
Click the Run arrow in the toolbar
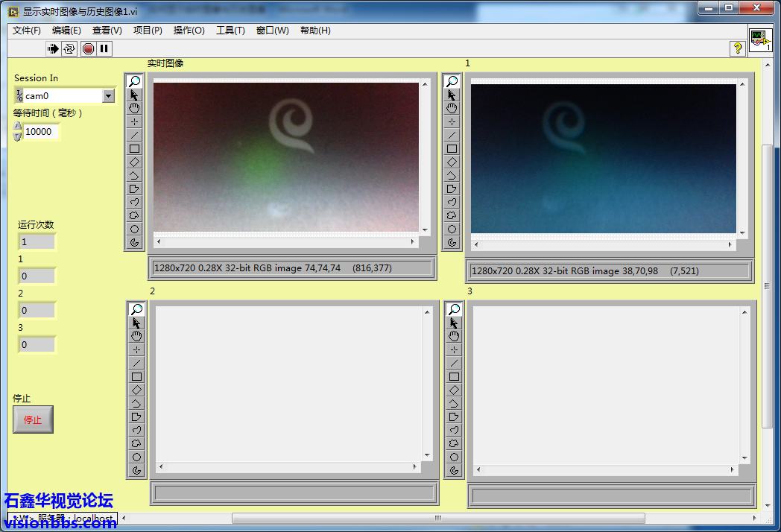coord(53,48)
